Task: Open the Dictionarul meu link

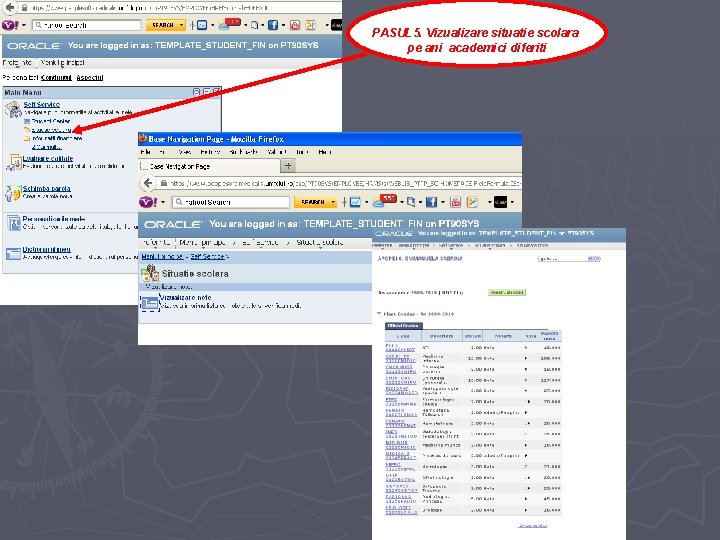Action: (46, 249)
